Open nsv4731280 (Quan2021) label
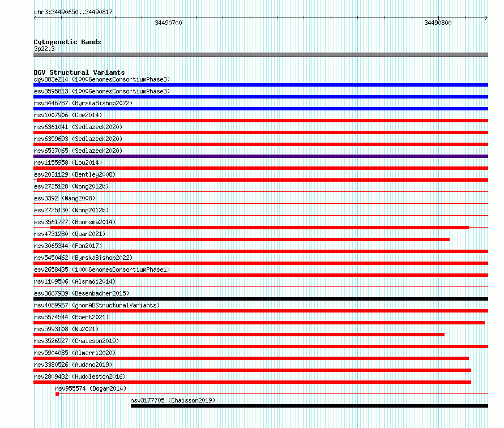This screenshot has height=428, width=504. tap(70, 234)
